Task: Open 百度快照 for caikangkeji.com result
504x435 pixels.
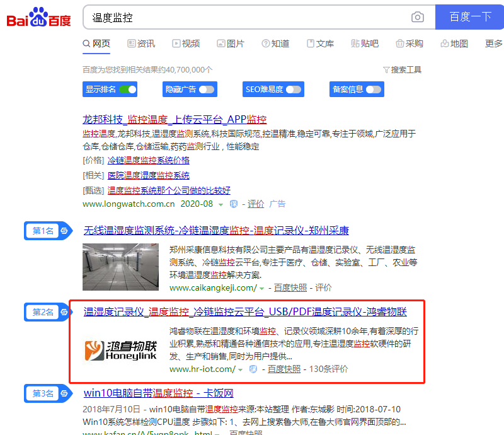Action: [x=290, y=288]
